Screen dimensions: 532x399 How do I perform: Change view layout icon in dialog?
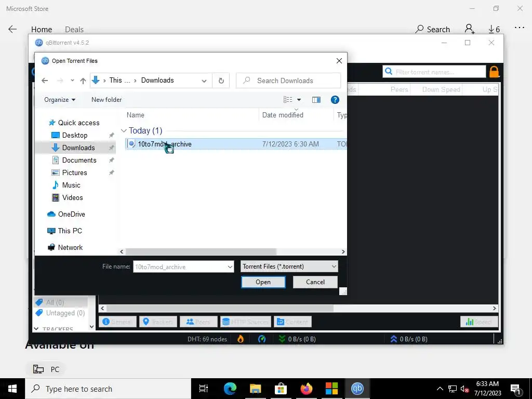(288, 99)
